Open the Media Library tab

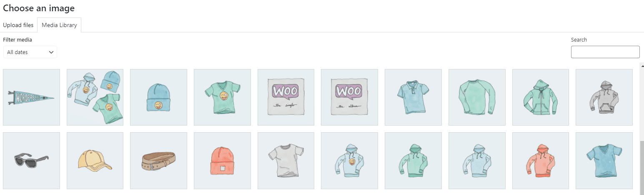pyautogui.click(x=59, y=25)
